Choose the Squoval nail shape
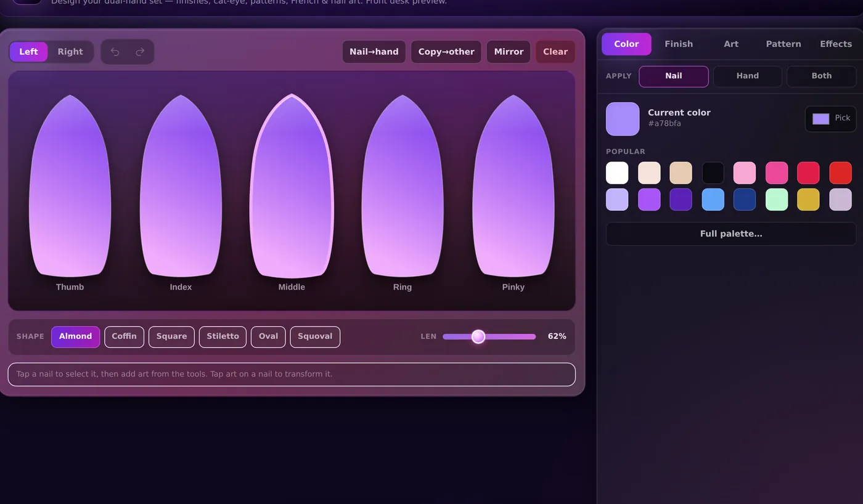This screenshot has width=863, height=504. pos(315,337)
